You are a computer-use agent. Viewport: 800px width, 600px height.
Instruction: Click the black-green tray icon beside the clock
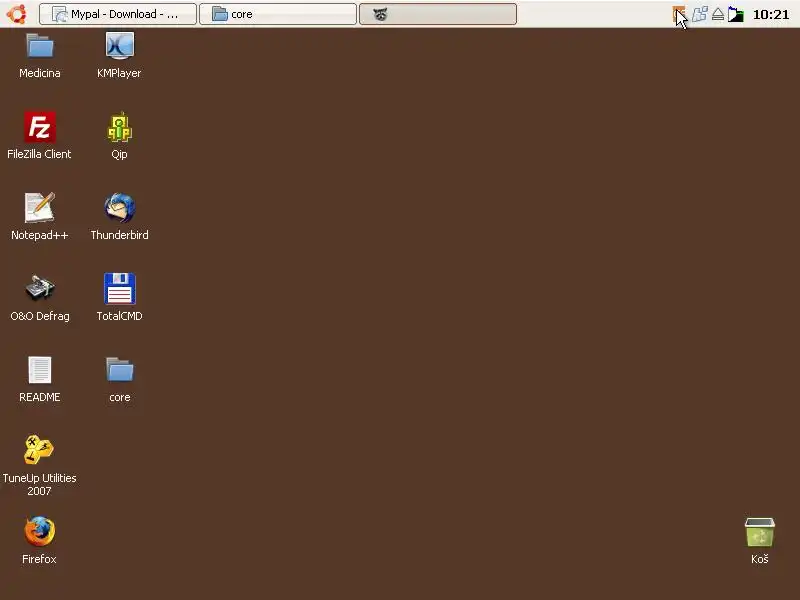coord(736,14)
